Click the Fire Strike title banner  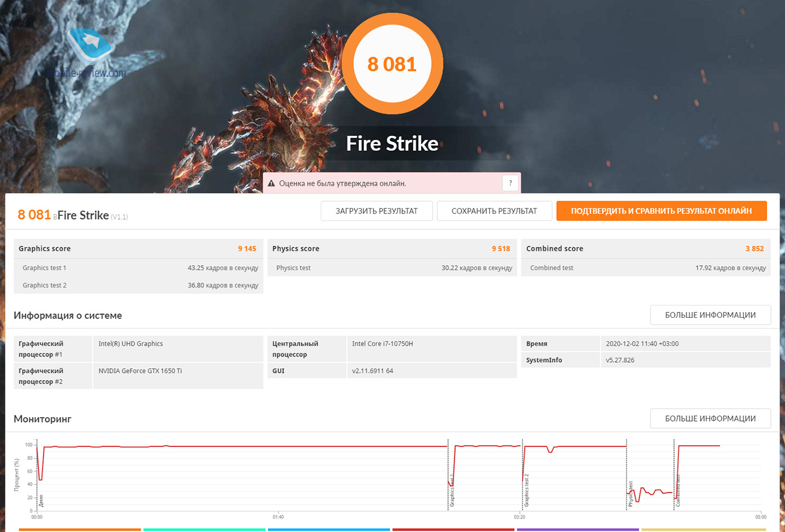tap(392, 144)
